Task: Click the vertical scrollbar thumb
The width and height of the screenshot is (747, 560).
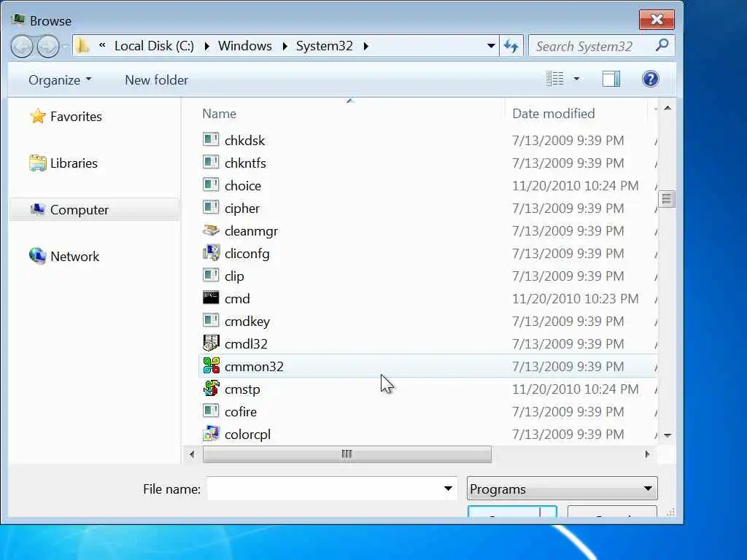Action: click(667, 199)
